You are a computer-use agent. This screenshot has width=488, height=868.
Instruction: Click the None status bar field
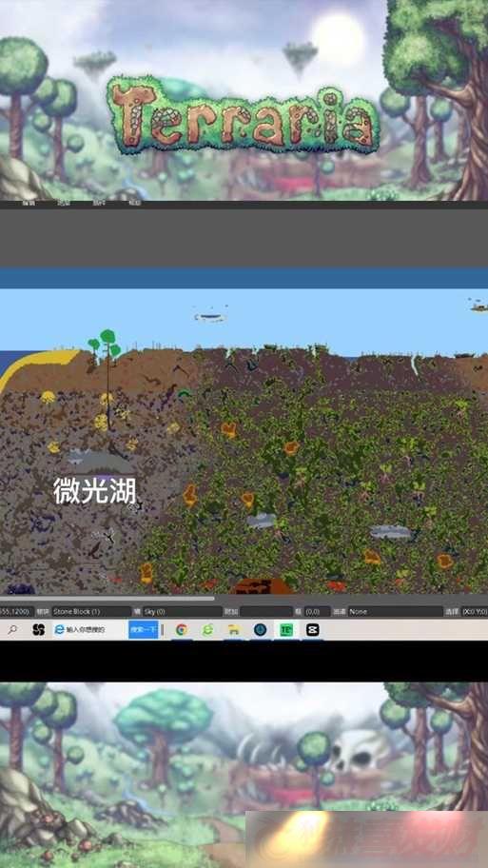395,612
